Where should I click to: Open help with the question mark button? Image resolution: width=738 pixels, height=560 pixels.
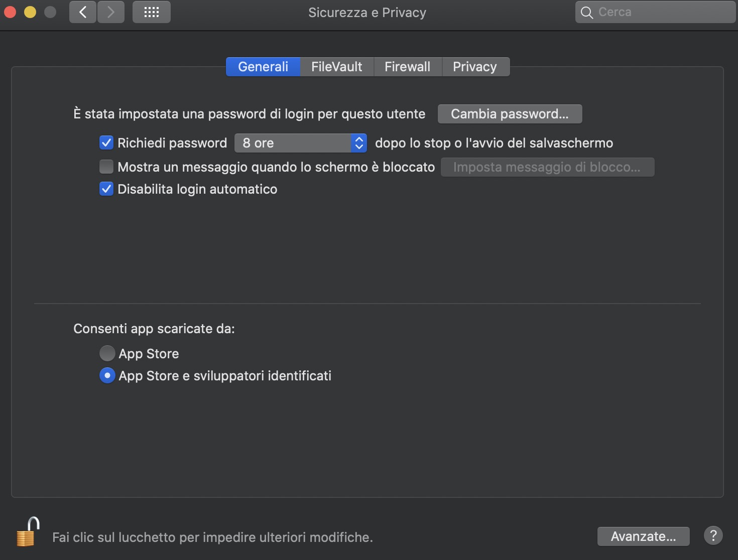coord(713,535)
